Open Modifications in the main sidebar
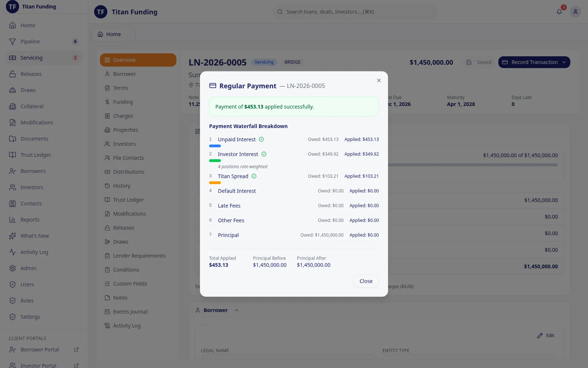Viewport: 588px width, 368px height. [x=44, y=123]
